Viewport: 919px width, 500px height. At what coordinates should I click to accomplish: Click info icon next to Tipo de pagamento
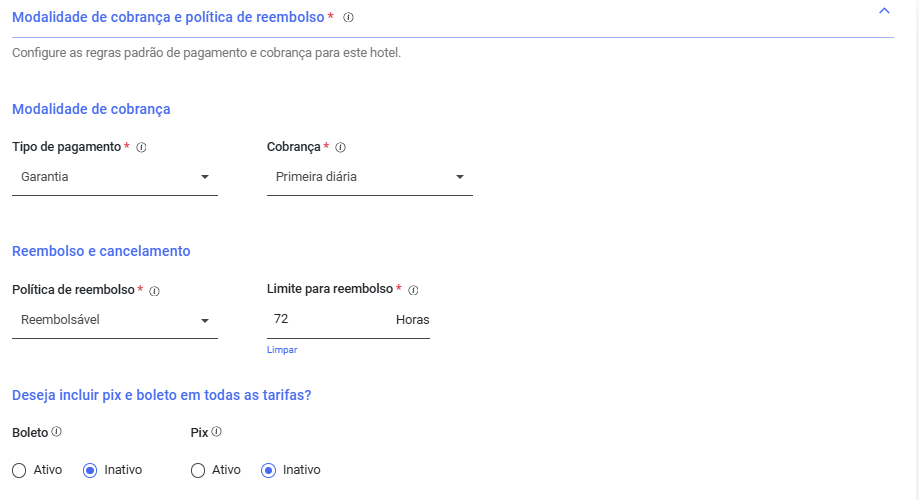point(141,148)
